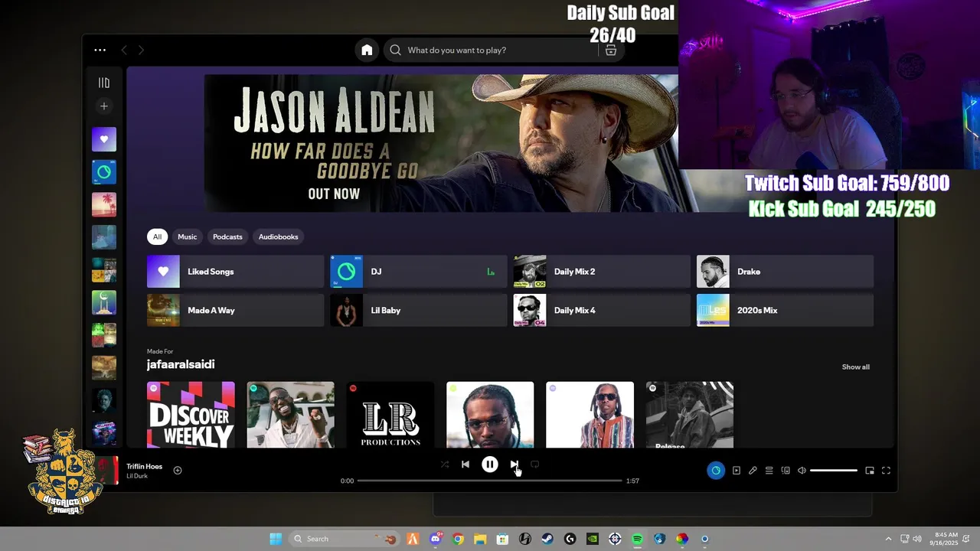
Task: Navigate forward with the right arrow
Action: pyautogui.click(x=141, y=50)
